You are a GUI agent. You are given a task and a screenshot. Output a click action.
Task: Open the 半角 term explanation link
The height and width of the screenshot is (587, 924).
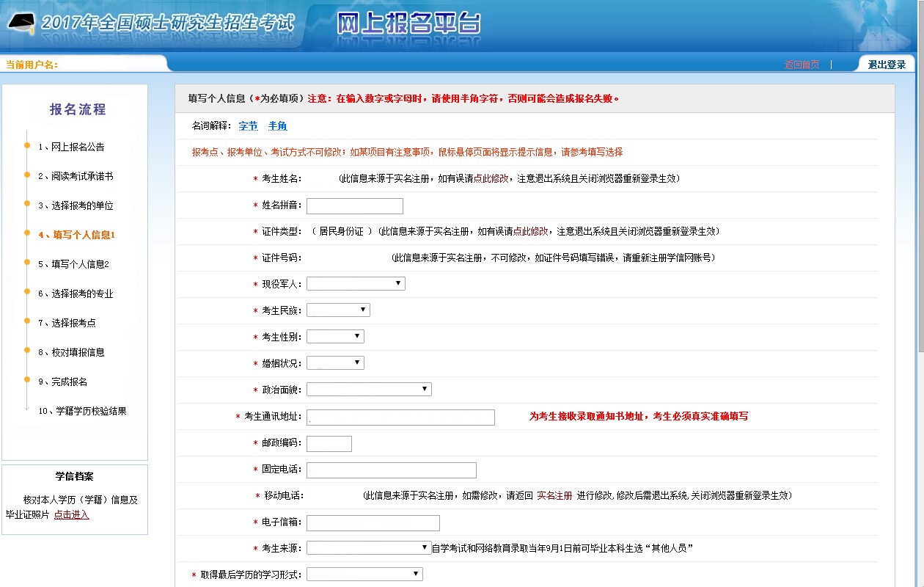pyautogui.click(x=278, y=125)
